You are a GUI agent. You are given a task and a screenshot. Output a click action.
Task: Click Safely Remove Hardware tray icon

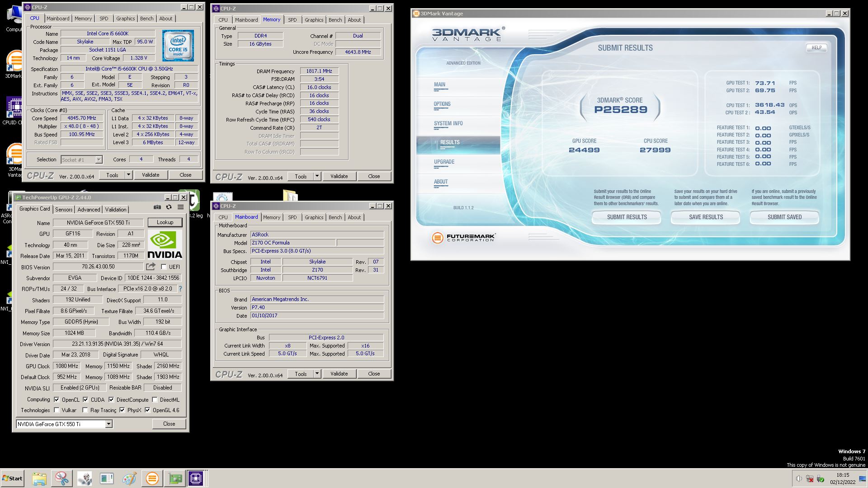pos(821,479)
